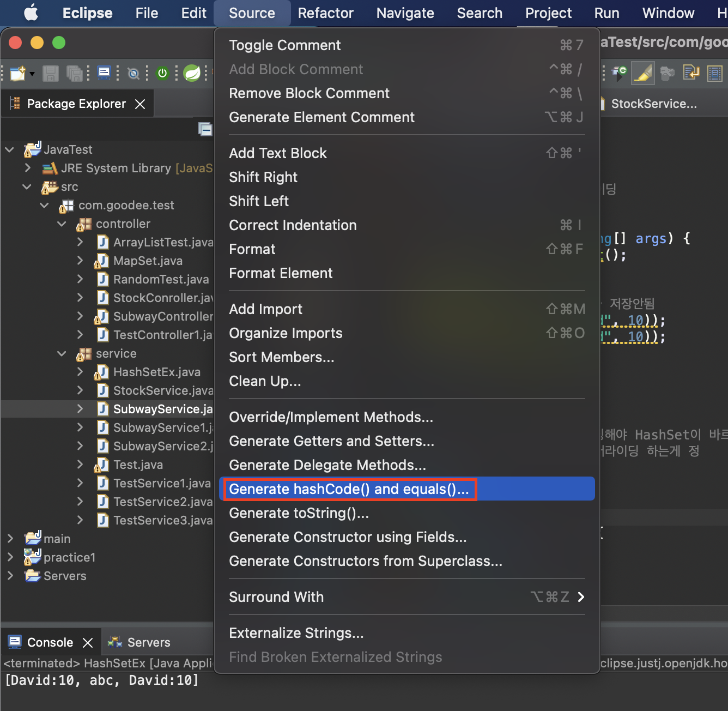Open the Refactor menu
Image resolution: width=728 pixels, height=711 pixels.
[x=325, y=13]
